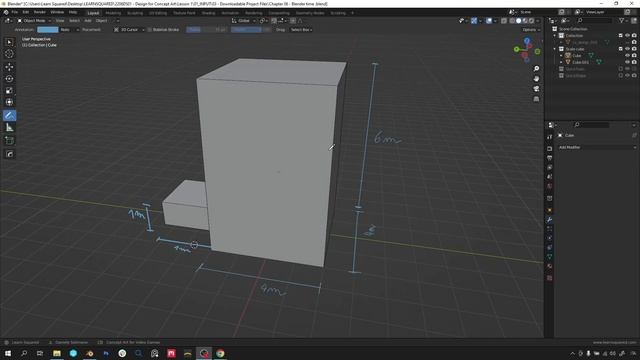Select the Rotate tool
Image resolution: width=640 pixels, height=360 pixels.
(9, 79)
